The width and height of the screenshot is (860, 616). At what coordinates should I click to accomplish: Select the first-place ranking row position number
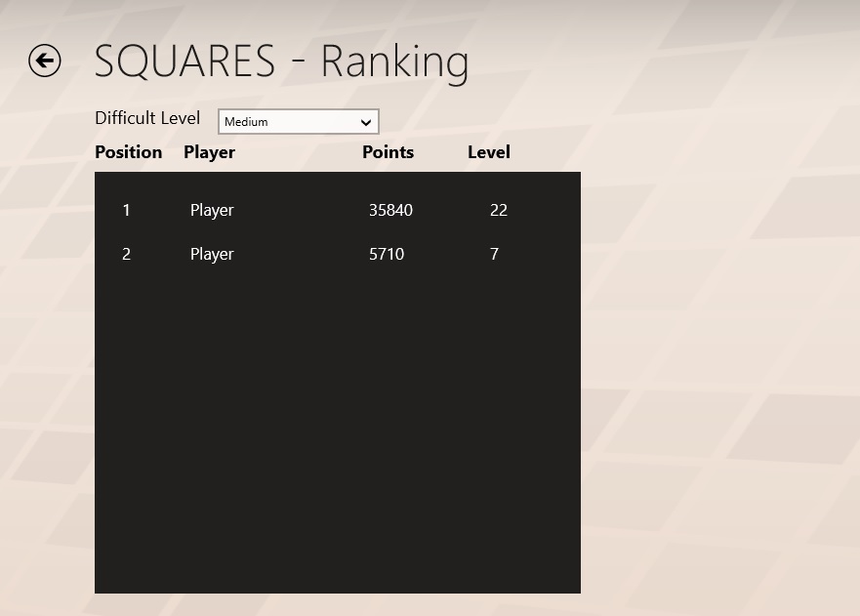tap(126, 210)
